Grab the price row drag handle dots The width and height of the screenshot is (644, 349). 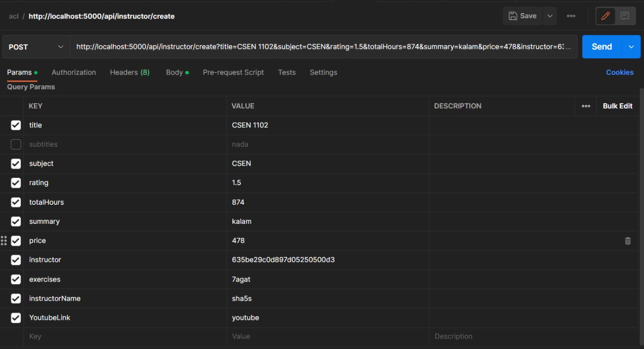[5, 240]
